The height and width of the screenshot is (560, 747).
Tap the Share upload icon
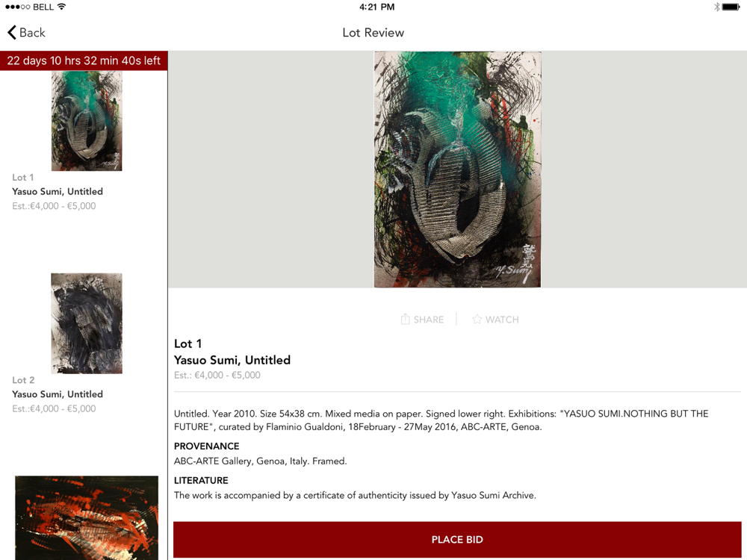(x=405, y=319)
